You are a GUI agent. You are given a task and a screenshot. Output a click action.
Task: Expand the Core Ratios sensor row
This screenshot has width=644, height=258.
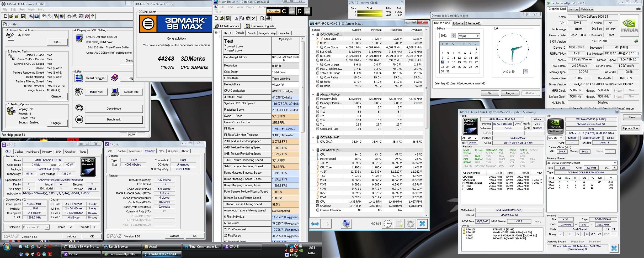tap(317, 77)
